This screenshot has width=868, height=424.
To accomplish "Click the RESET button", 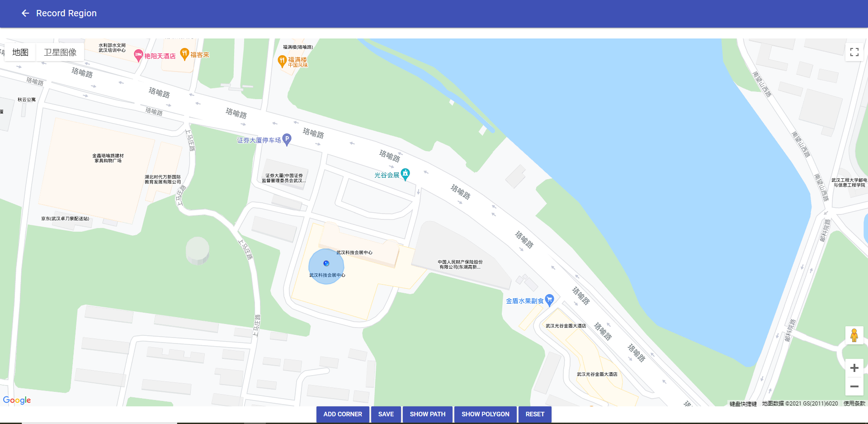I will [535, 414].
